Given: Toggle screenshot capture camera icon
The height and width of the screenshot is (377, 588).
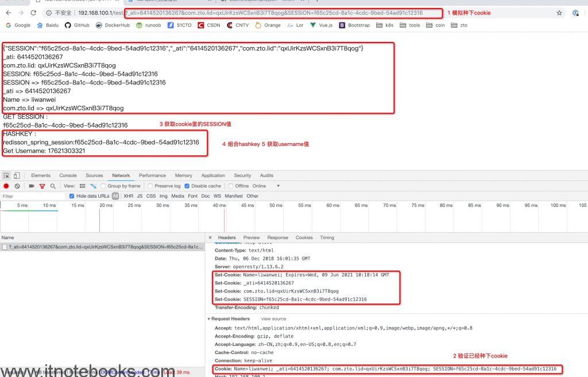Looking at the screenshot, I should click(x=32, y=186).
